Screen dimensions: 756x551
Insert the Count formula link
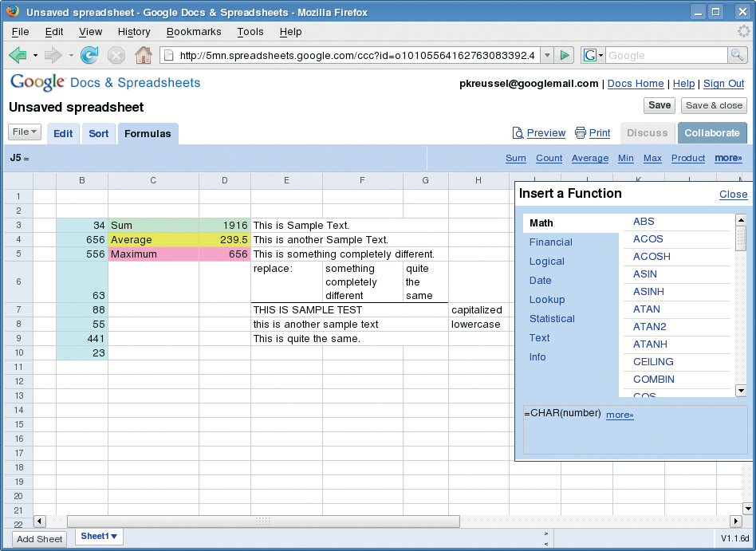pos(549,158)
